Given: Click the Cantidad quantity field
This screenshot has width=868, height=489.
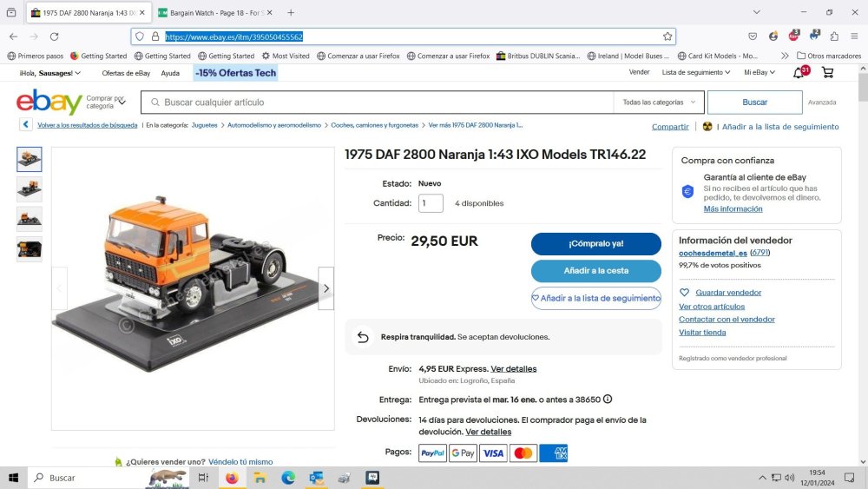Looking at the screenshot, I should (431, 203).
